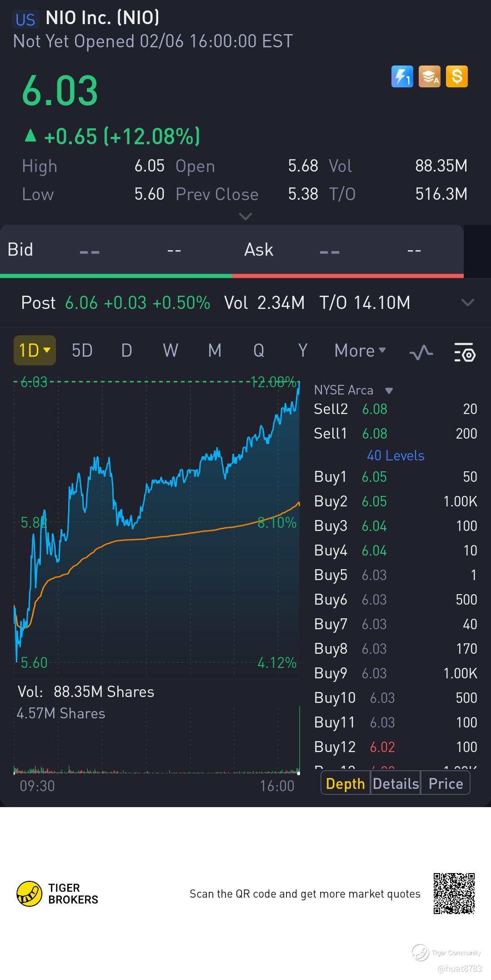This screenshot has height=980, width=491.
Task: Switch chart to Q quarterly timeframe
Action: tap(259, 350)
